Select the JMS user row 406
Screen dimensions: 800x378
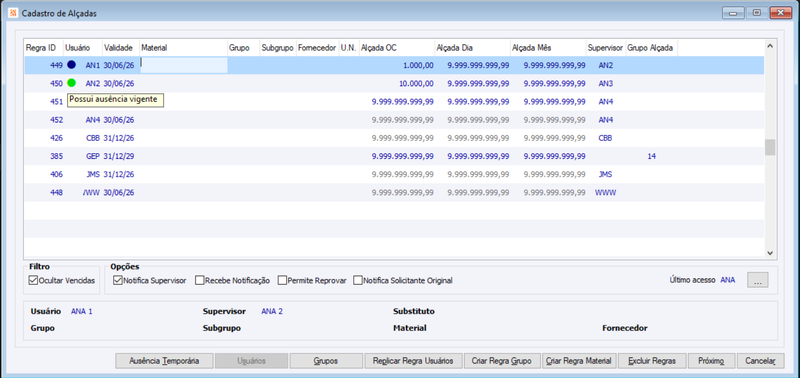pyautogui.click(x=394, y=174)
